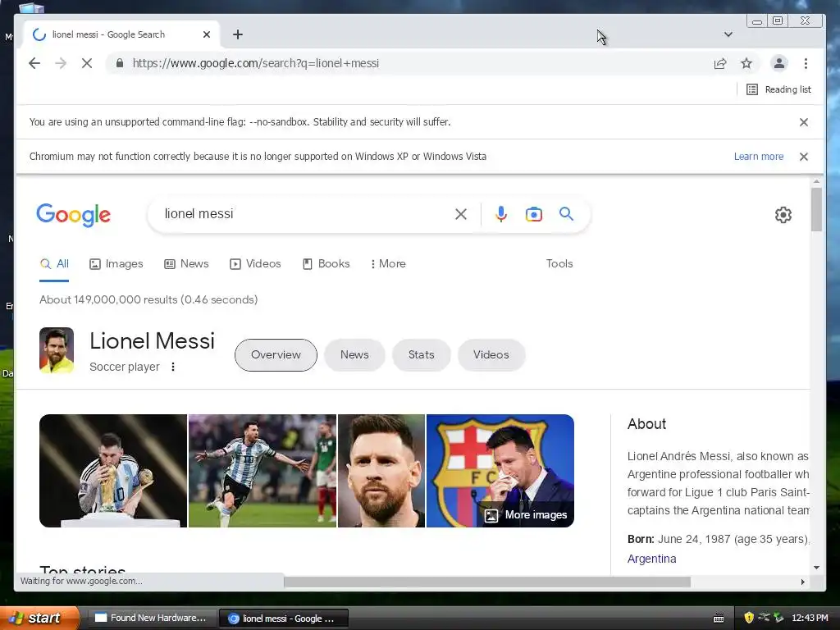840x630 pixels.
Task: Switch to Images results
Action: click(116, 263)
